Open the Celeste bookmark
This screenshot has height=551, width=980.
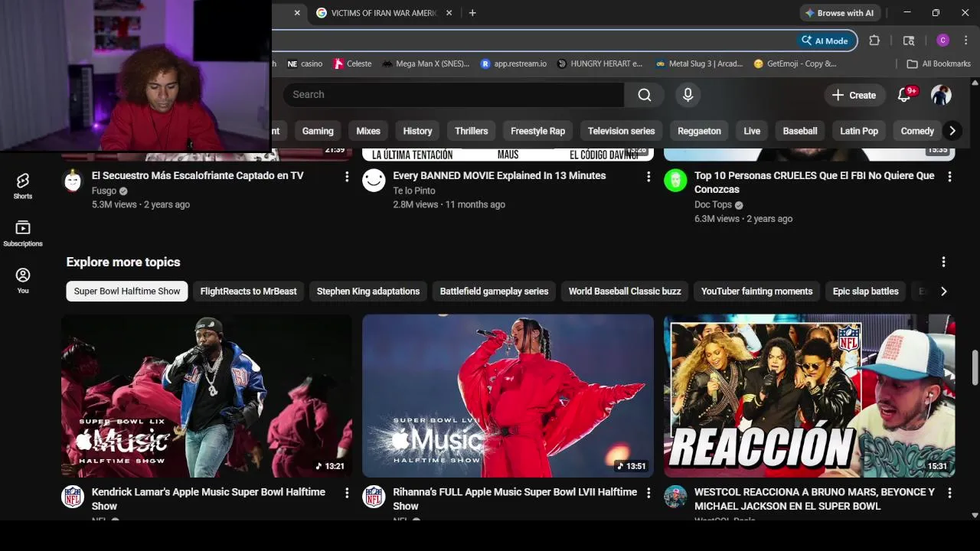click(x=353, y=64)
